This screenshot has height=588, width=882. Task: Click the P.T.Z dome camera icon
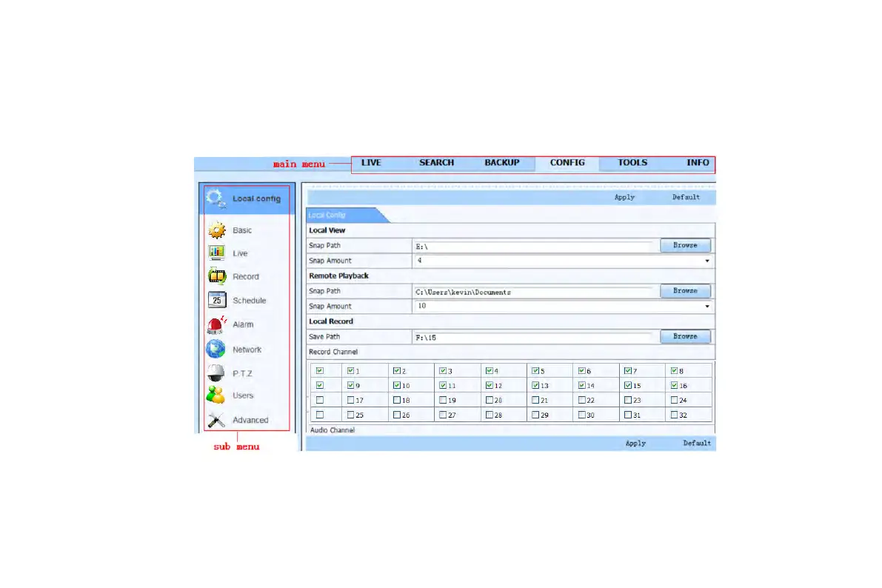[x=216, y=372]
